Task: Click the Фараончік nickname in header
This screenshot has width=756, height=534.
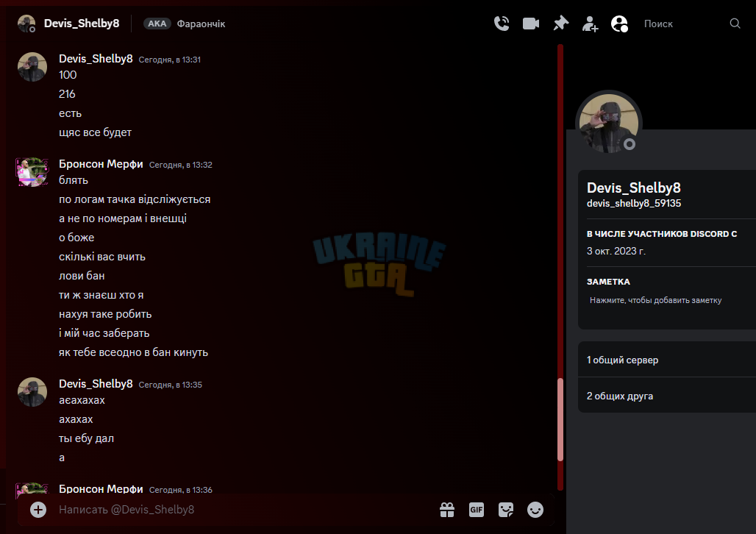Action: point(201,24)
